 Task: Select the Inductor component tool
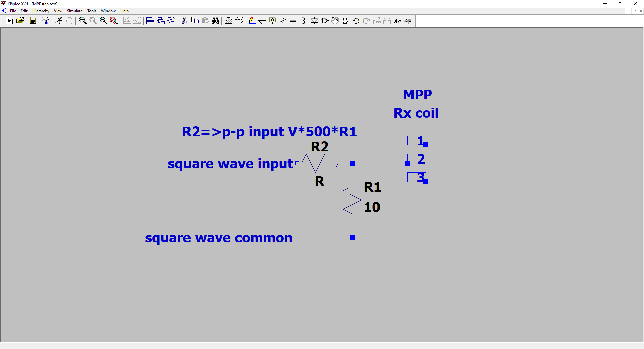[x=304, y=21]
